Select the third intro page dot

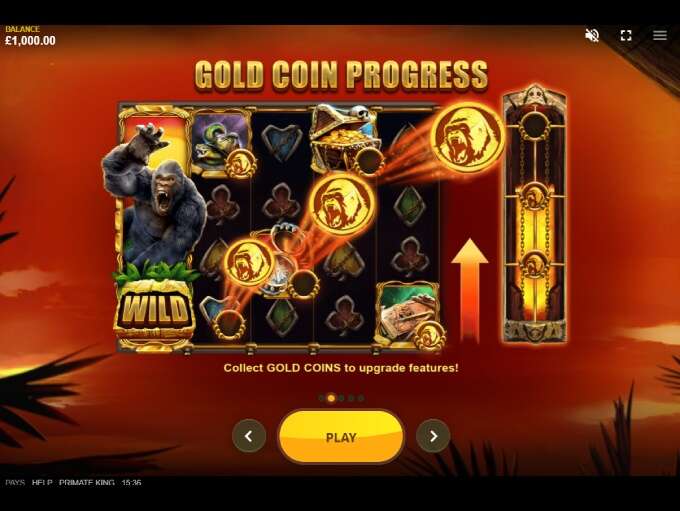tap(342, 398)
